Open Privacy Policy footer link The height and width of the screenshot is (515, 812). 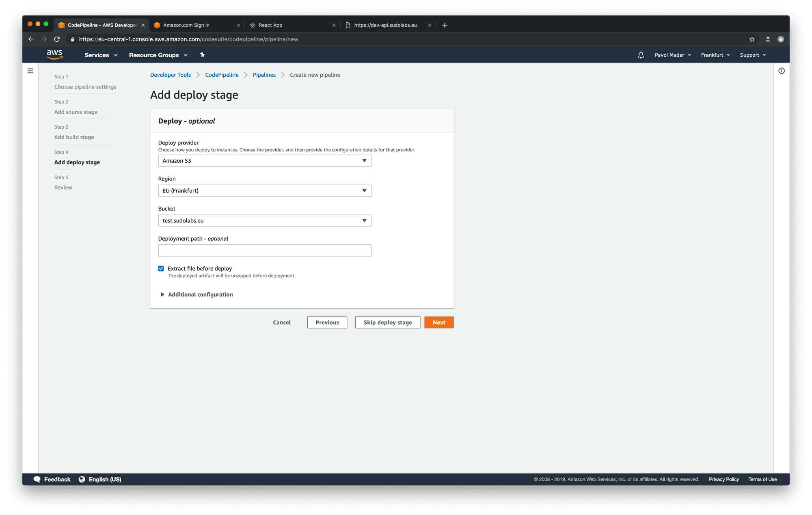[724, 479]
